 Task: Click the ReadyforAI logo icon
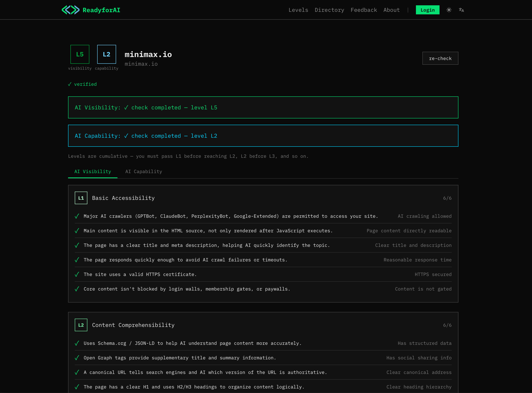(x=70, y=10)
